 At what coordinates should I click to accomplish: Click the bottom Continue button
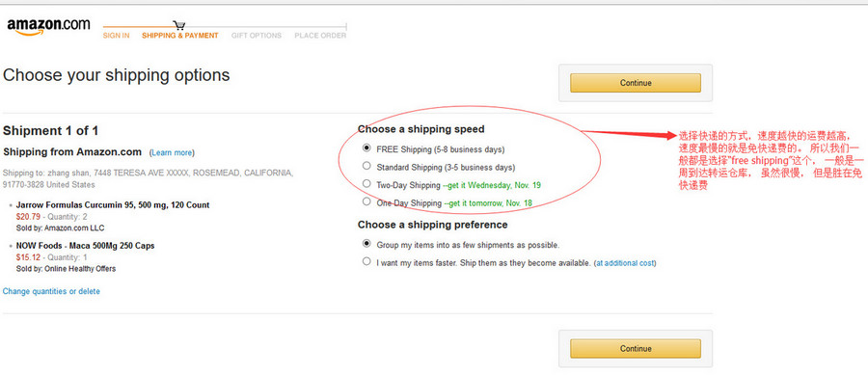pyautogui.click(x=636, y=348)
